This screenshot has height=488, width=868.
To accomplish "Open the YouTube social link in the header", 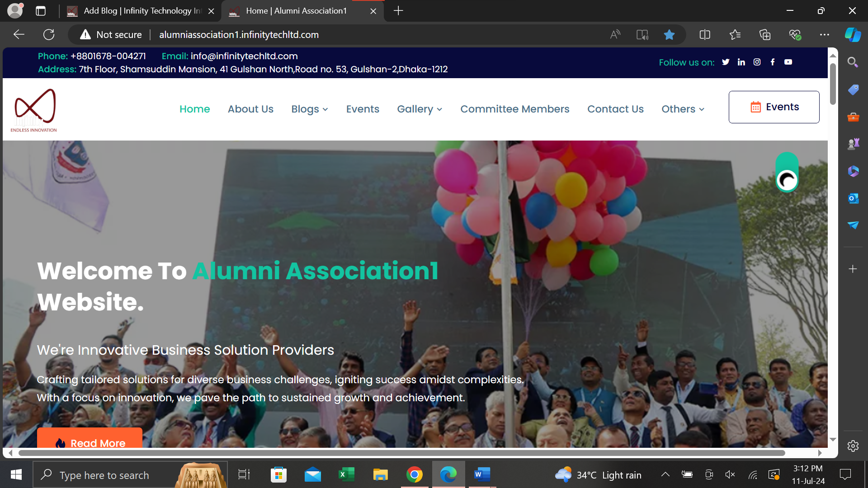I will coord(788,62).
